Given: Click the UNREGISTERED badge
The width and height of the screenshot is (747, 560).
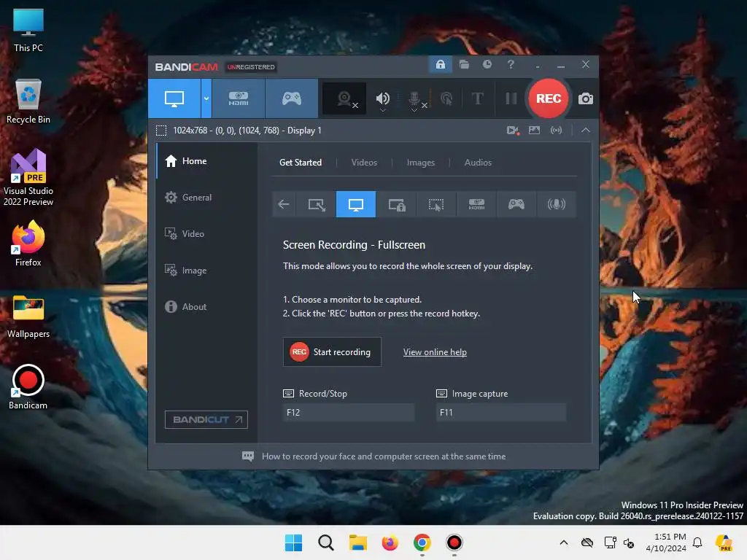Looking at the screenshot, I should pyautogui.click(x=251, y=67).
